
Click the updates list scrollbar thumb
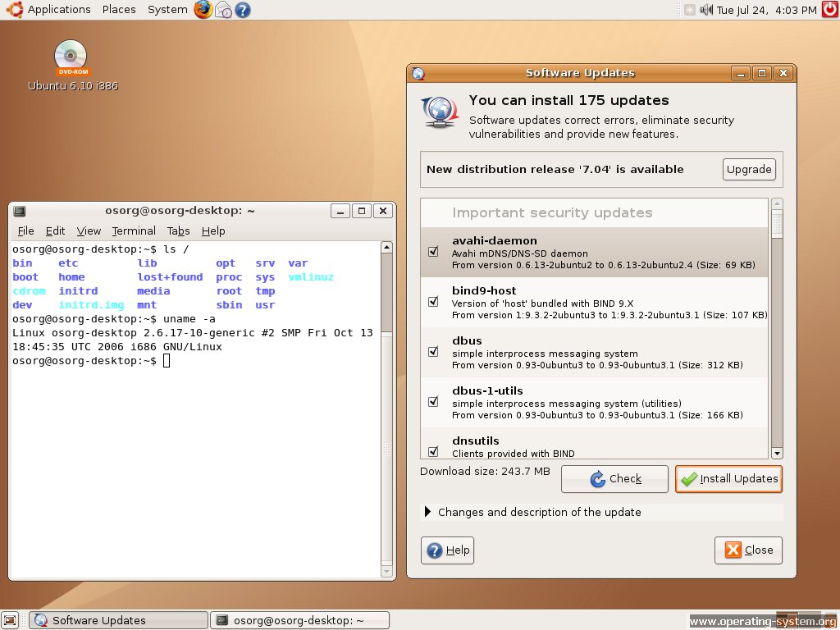[777, 225]
